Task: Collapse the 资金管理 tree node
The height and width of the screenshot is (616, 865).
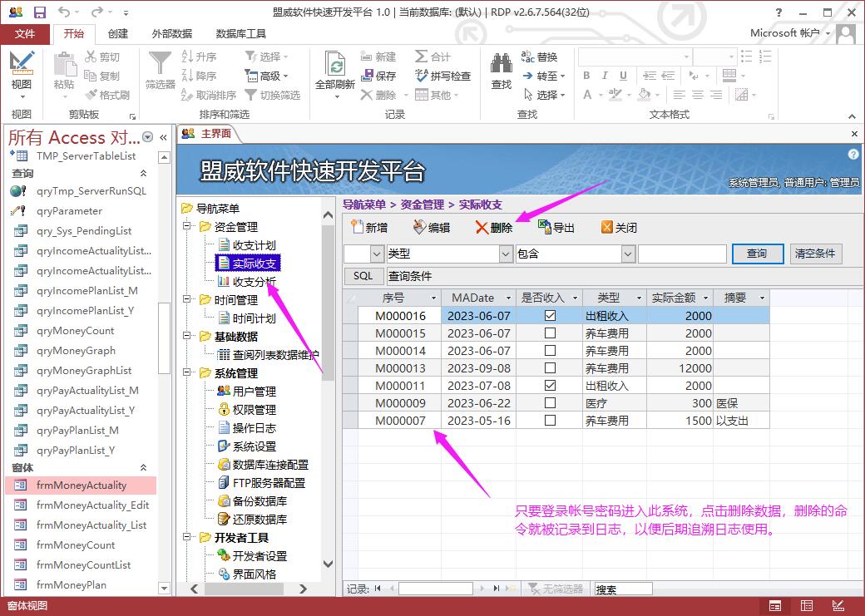Action: coord(187,226)
